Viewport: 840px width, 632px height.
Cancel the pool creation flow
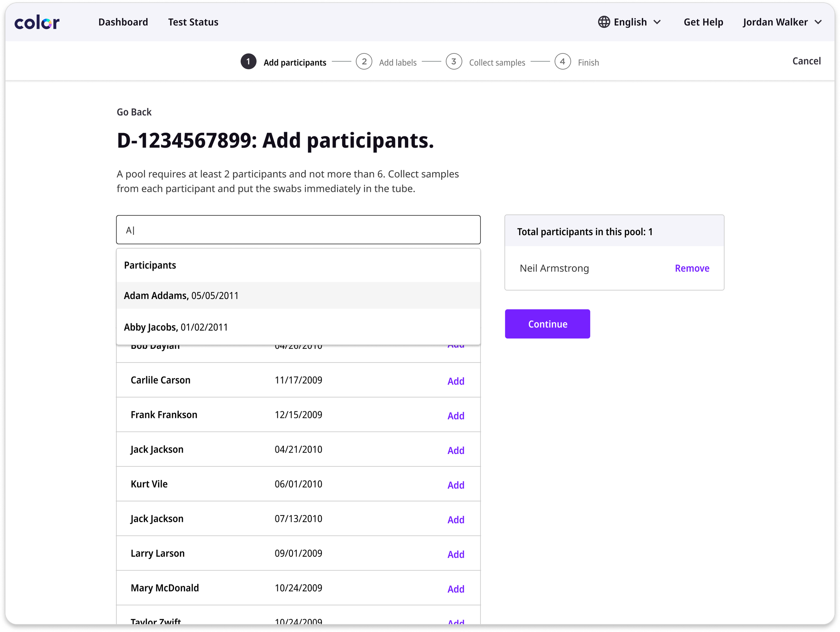(806, 61)
